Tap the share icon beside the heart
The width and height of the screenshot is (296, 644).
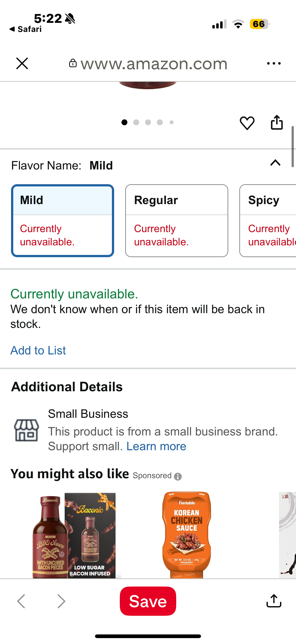tap(277, 123)
